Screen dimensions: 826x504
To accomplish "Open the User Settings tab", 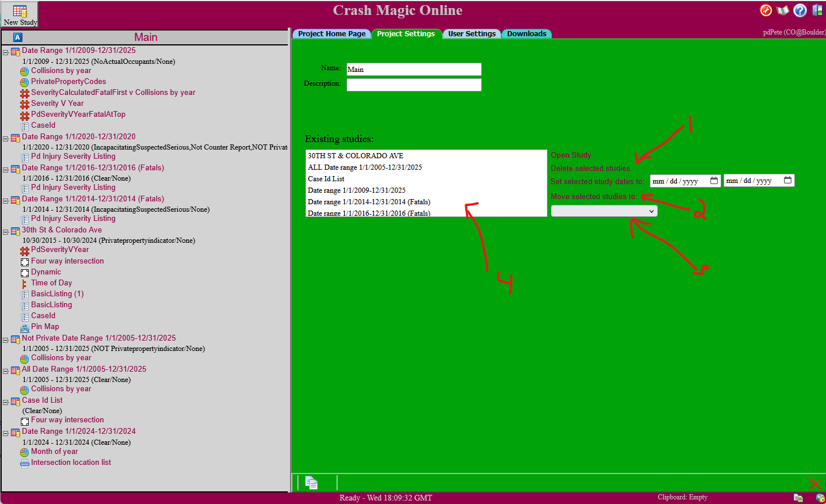I will point(471,34).
